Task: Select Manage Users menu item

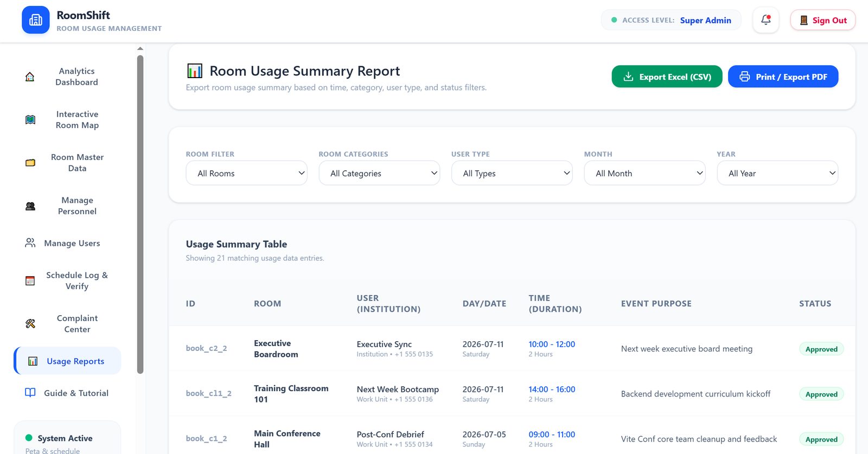Action: pyautogui.click(x=68, y=243)
